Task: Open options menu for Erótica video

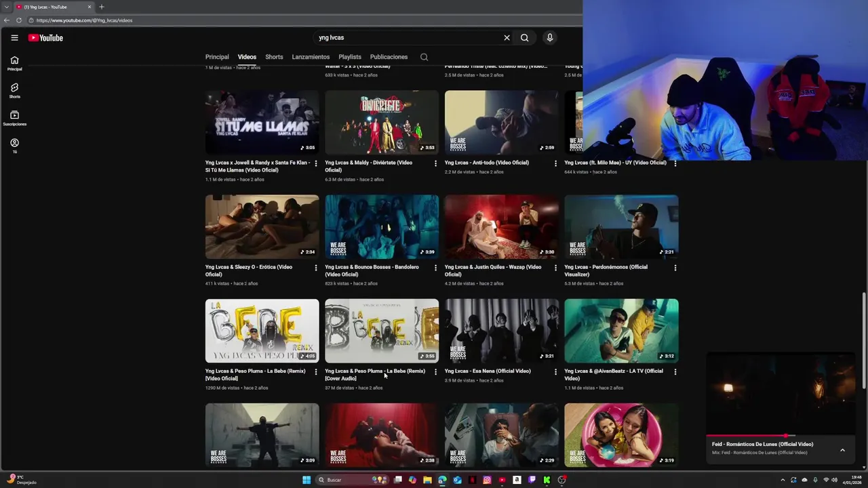Action: (316, 268)
